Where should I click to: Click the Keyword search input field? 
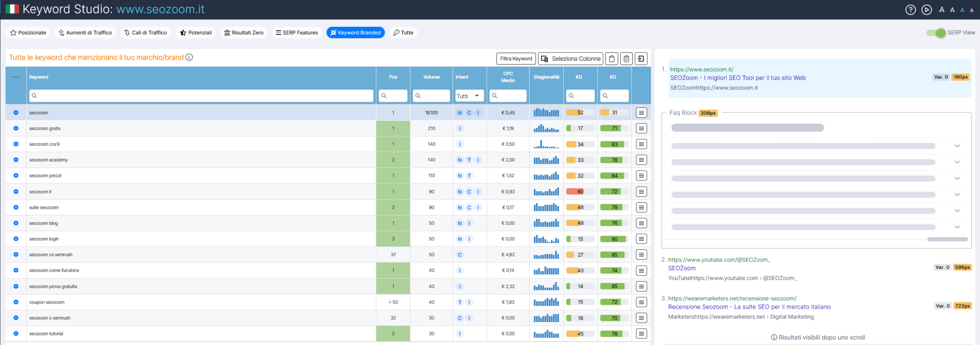(201, 96)
